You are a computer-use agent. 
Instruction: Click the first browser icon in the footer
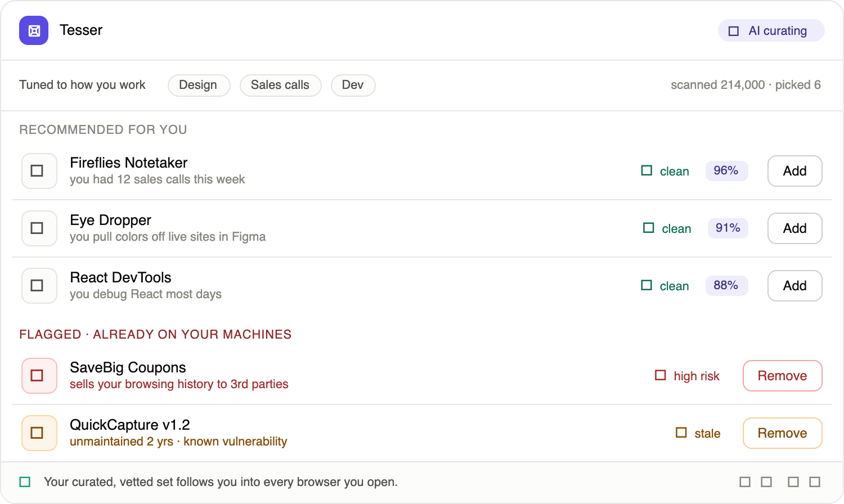point(745,482)
